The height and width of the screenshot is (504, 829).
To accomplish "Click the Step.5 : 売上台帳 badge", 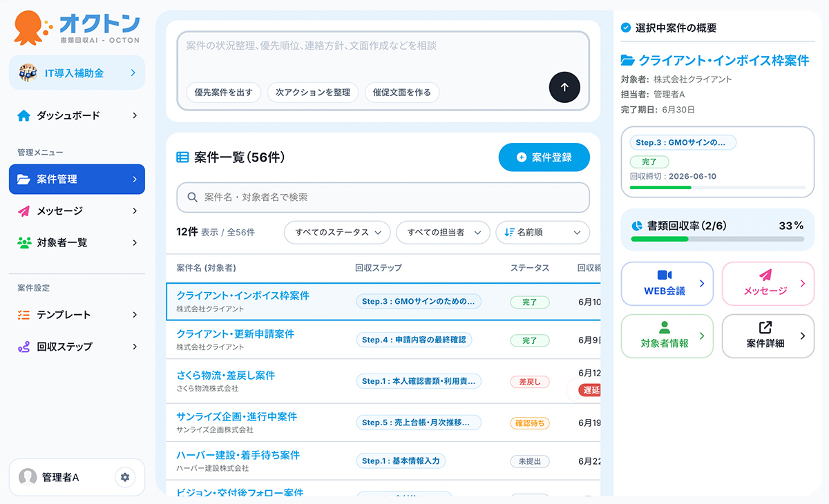I will (419, 423).
